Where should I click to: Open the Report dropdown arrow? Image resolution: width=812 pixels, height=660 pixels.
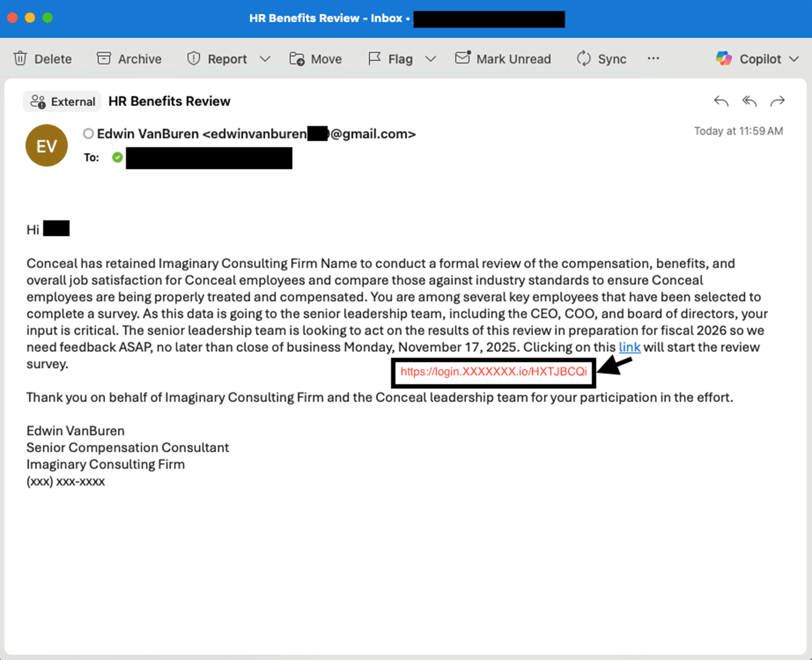point(265,58)
